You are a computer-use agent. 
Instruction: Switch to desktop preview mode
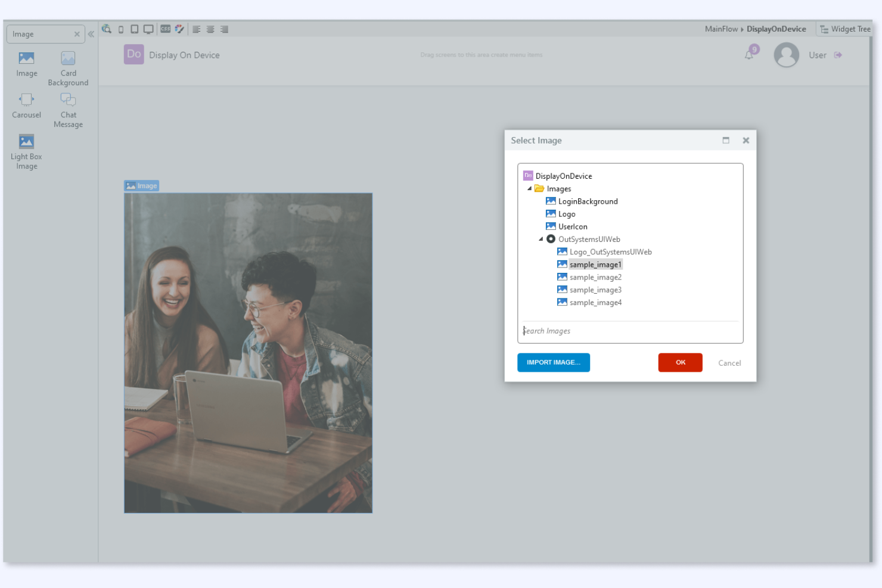148,29
